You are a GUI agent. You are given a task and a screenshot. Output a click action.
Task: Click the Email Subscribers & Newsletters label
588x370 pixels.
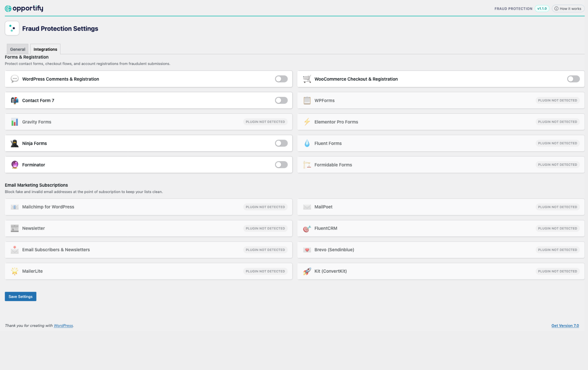pyautogui.click(x=56, y=250)
